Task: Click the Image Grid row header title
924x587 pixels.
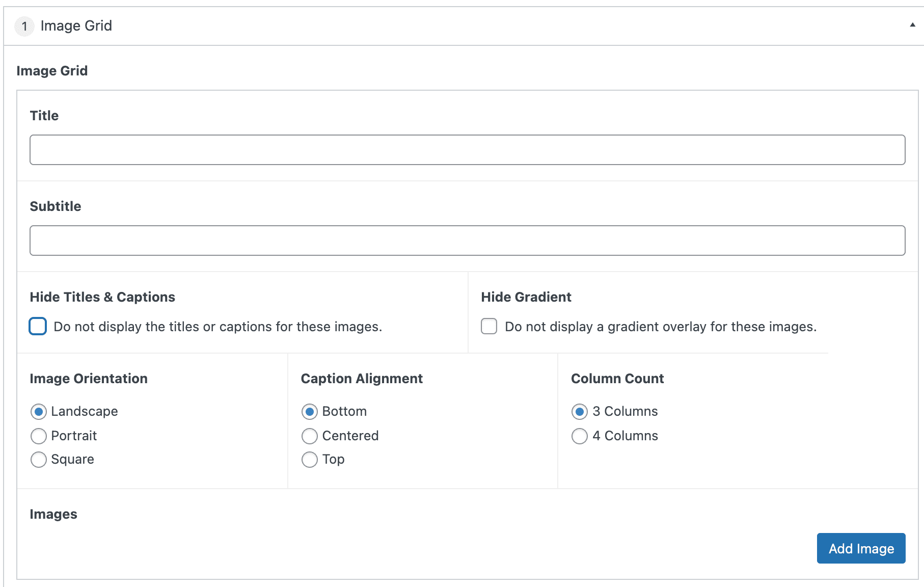Action: 76,25
